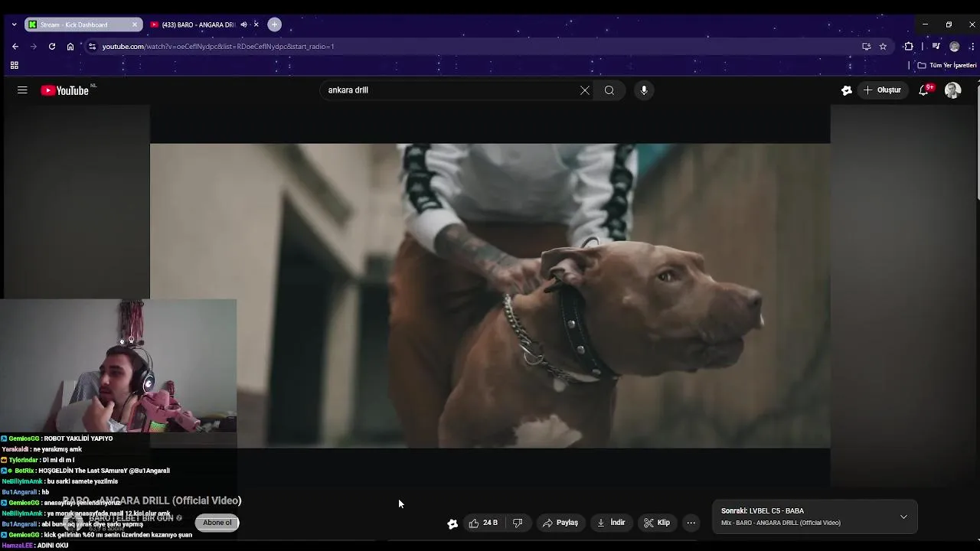View site information icon in address bar
The image size is (980, 551).
point(92,47)
